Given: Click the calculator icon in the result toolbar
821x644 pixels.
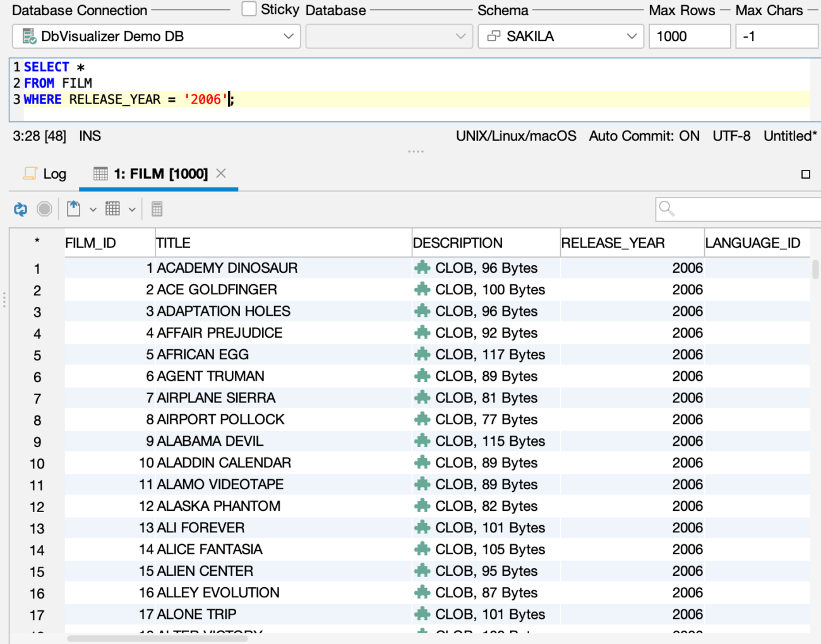Looking at the screenshot, I should coord(157,209).
